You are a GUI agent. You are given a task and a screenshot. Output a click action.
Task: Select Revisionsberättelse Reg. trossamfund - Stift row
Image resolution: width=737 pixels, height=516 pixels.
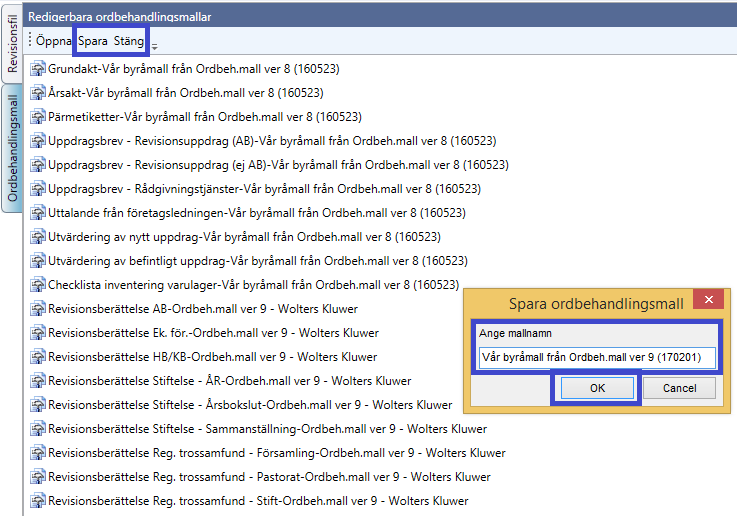258,501
